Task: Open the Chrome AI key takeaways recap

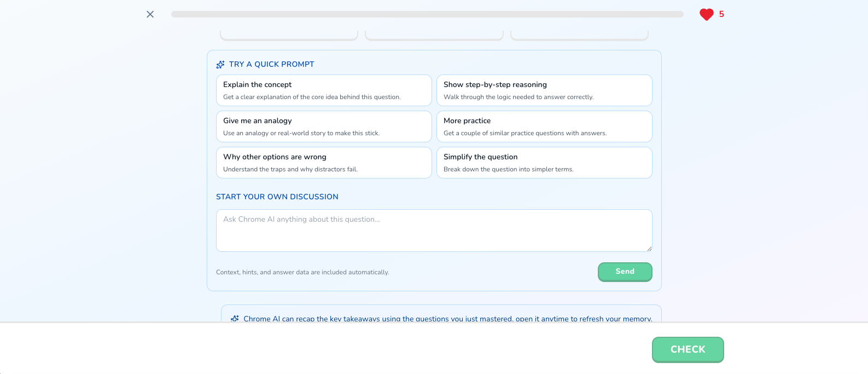Action: (x=447, y=318)
